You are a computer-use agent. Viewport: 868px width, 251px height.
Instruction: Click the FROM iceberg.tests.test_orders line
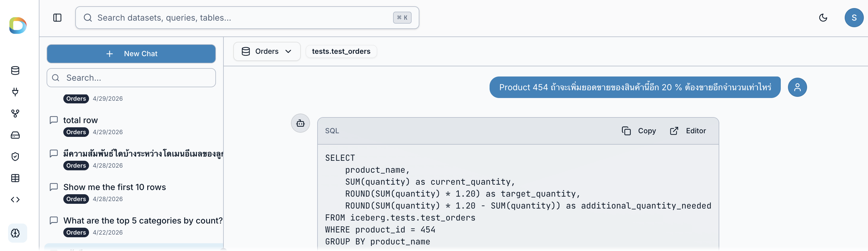click(400, 218)
